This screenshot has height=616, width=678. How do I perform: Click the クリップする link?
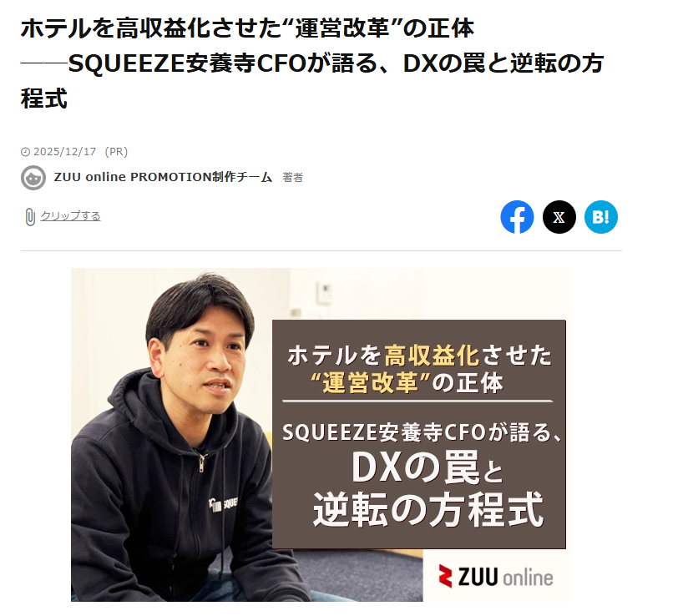[x=70, y=215]
